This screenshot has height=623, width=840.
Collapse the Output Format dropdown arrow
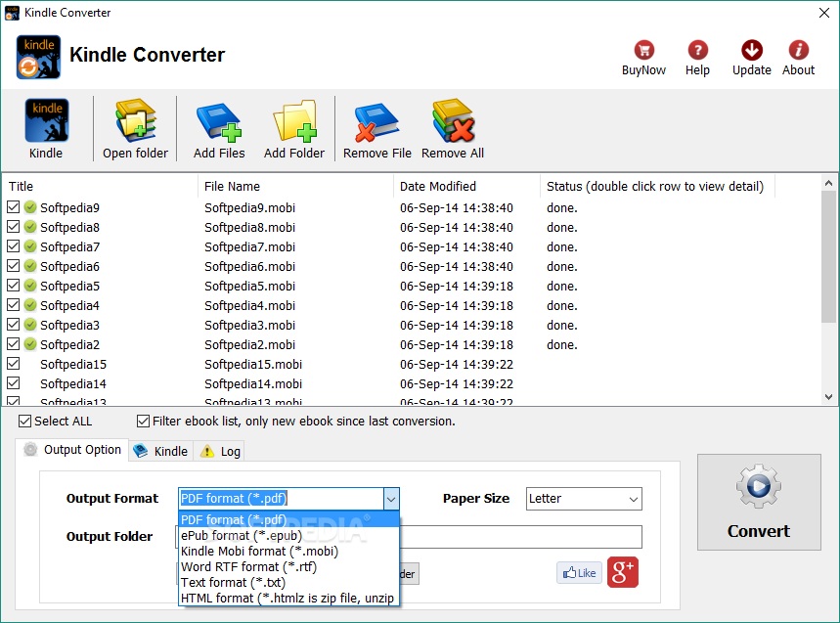pyautogui.click(x=391, y=499)
